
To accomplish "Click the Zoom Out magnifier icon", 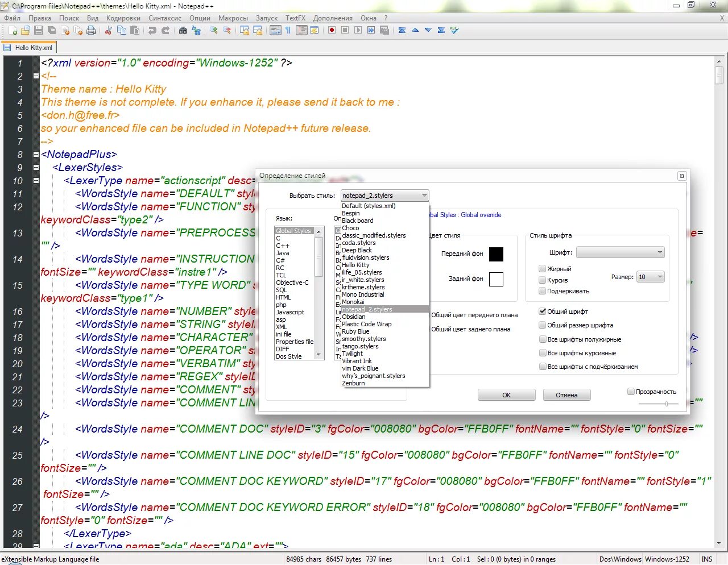I will (x=227, y=30).
